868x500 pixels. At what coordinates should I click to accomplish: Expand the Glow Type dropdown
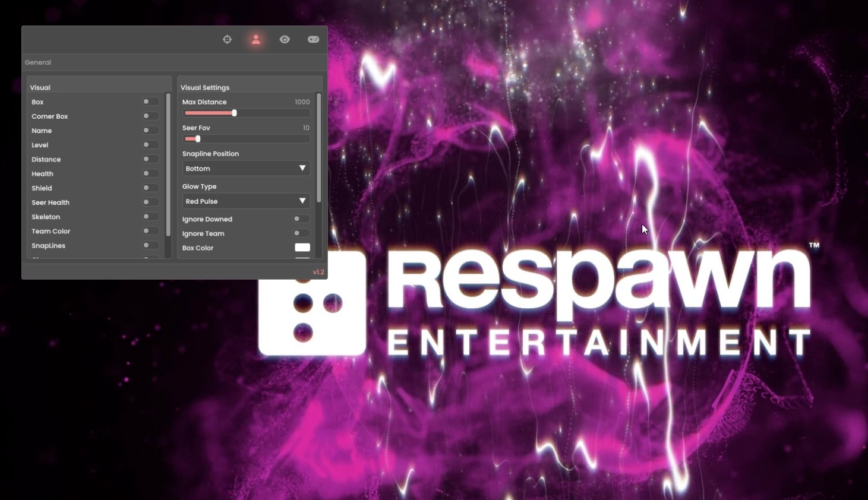(x=246, y=201)
